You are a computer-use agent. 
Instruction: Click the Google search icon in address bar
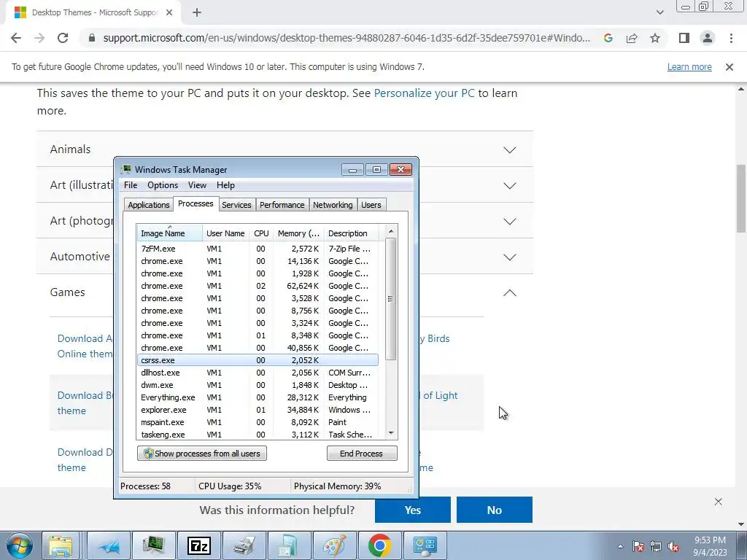pyautogui.click(x=608, y=38)
